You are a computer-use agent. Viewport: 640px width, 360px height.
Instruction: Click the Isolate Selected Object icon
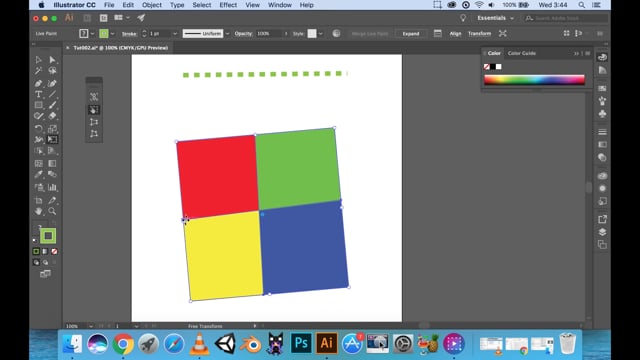[x=502, y=33]
